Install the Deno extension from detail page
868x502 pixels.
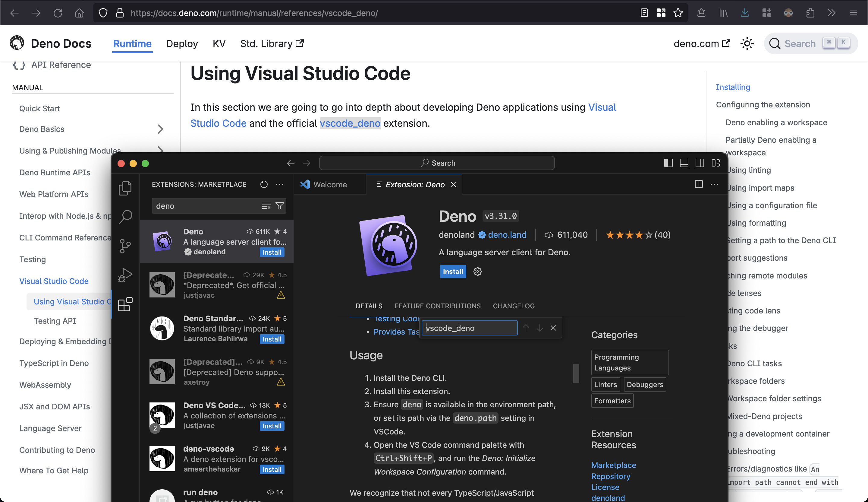tap(453, 272)
